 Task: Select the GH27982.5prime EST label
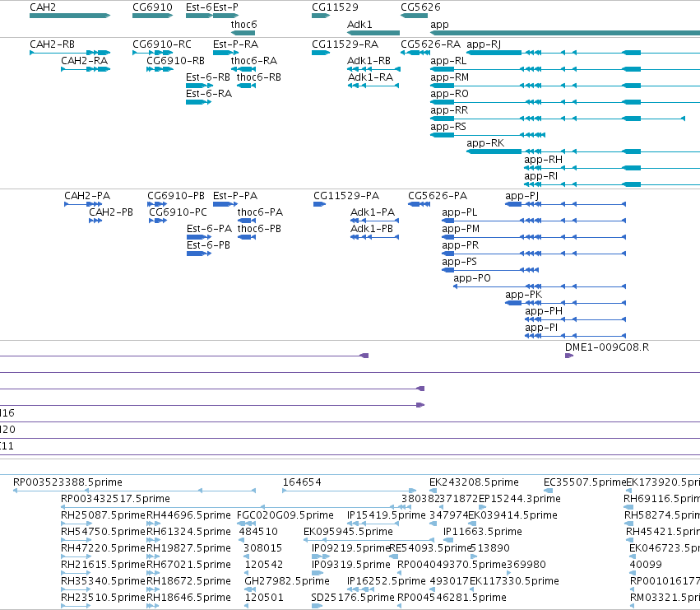pos(286,581)
